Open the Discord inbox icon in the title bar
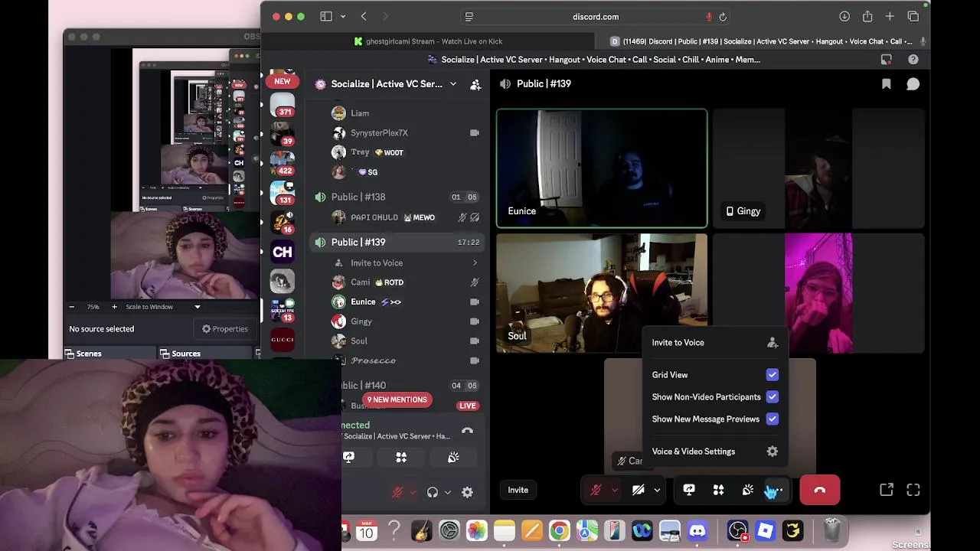 [887, 59]
